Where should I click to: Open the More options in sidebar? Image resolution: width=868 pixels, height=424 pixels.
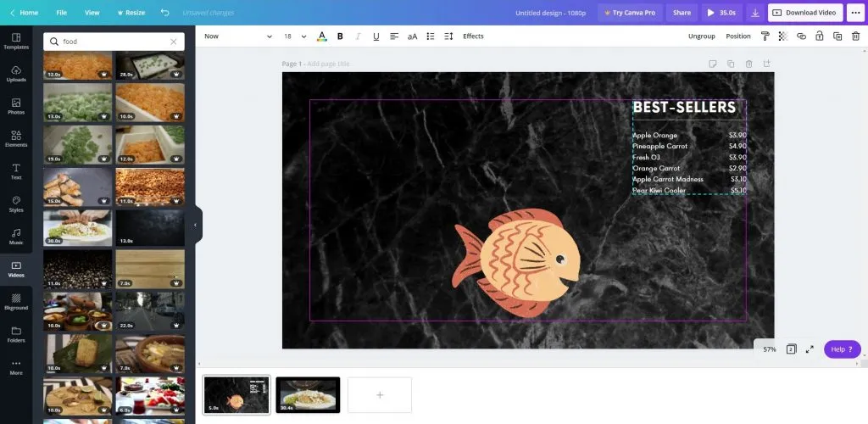16,367
